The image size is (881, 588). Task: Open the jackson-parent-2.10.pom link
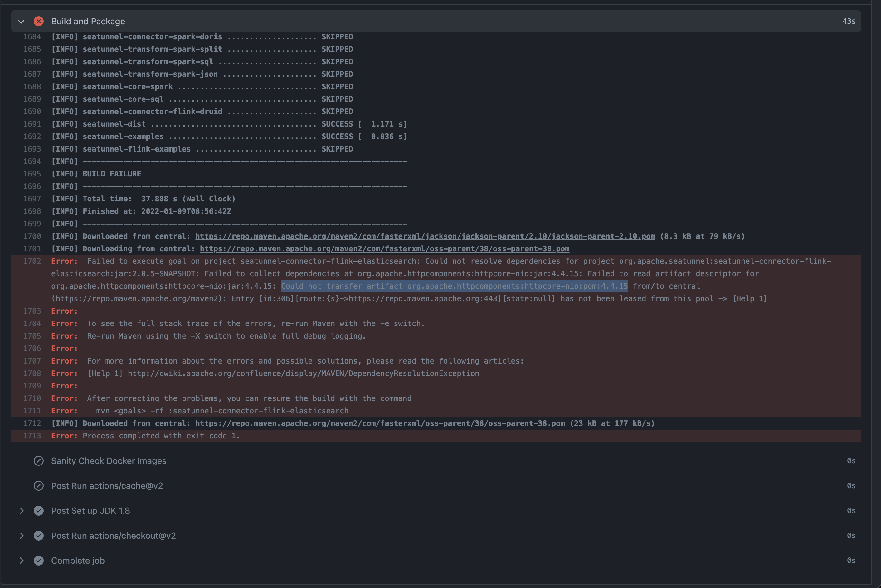[425, 236]
